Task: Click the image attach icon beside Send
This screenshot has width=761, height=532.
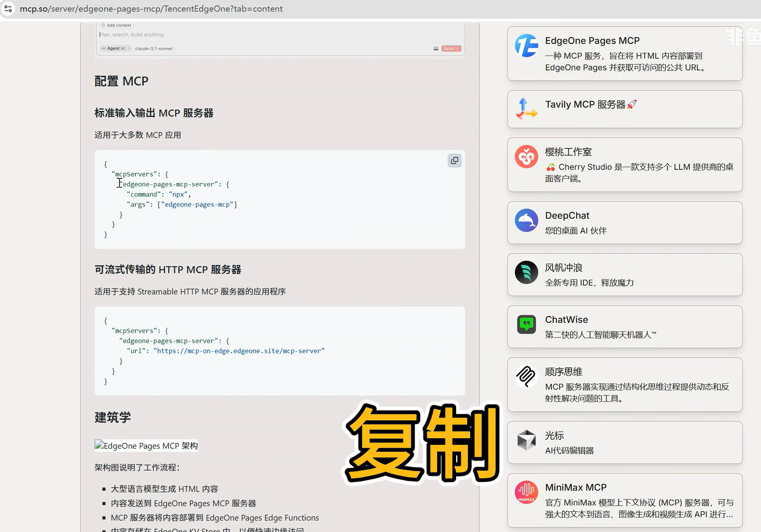Action: (x=436, y=49)
